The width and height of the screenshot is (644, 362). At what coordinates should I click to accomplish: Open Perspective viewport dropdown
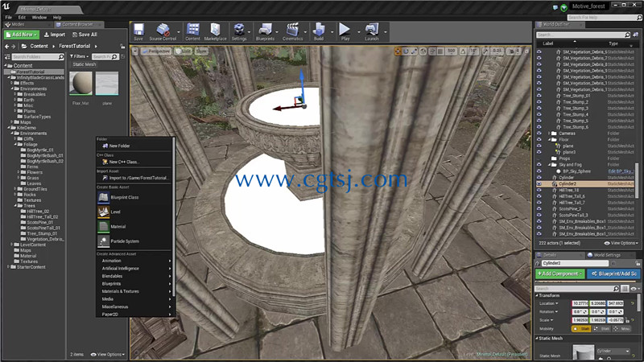155,51
